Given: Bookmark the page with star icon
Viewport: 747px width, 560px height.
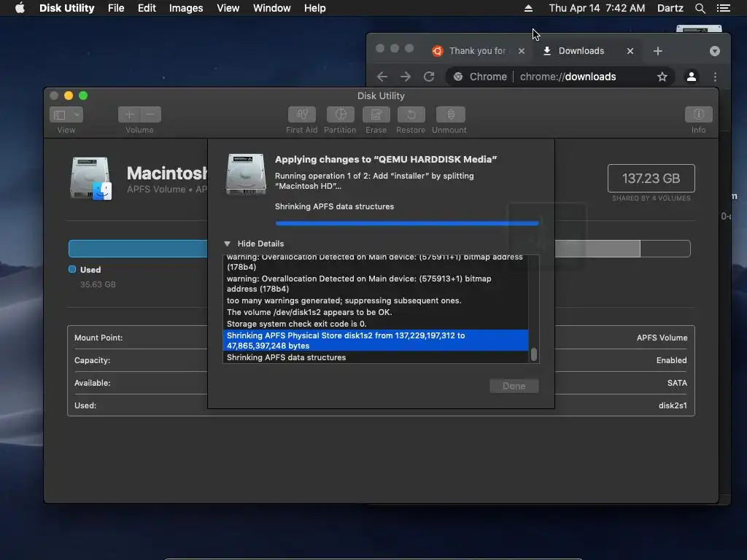Looking at the screenshot, I should [662, 77].
